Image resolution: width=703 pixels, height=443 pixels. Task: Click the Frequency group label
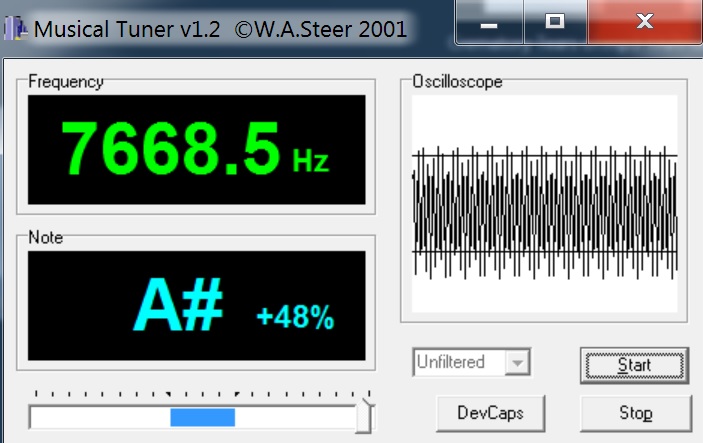click(x=65, y=82)
